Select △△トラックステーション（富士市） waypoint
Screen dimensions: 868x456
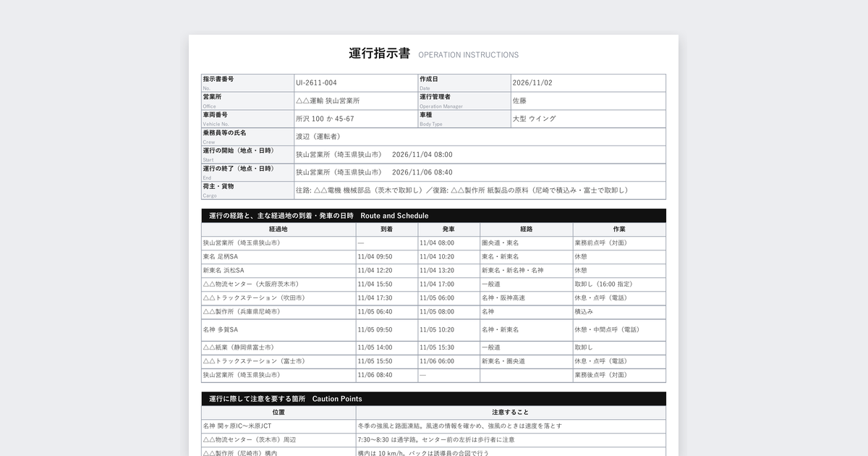254,361
